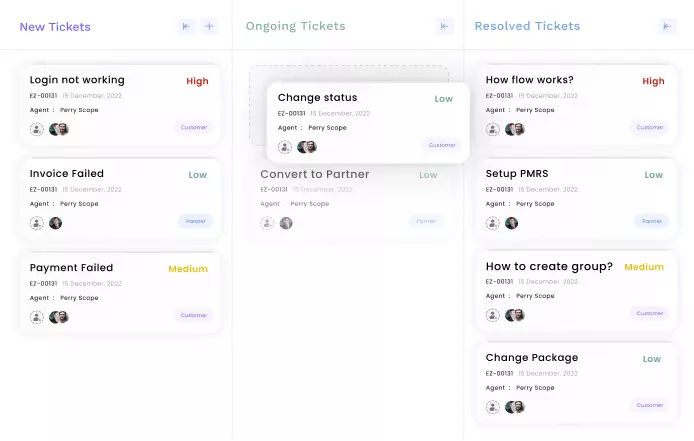
Task: Click the agent avatars on Invoice Failed card
Action: coord(55,223)
